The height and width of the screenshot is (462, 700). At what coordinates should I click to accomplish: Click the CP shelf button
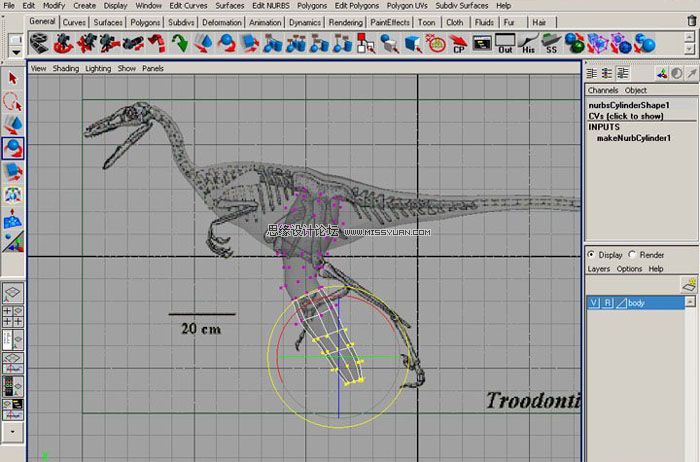coord(459,43)
